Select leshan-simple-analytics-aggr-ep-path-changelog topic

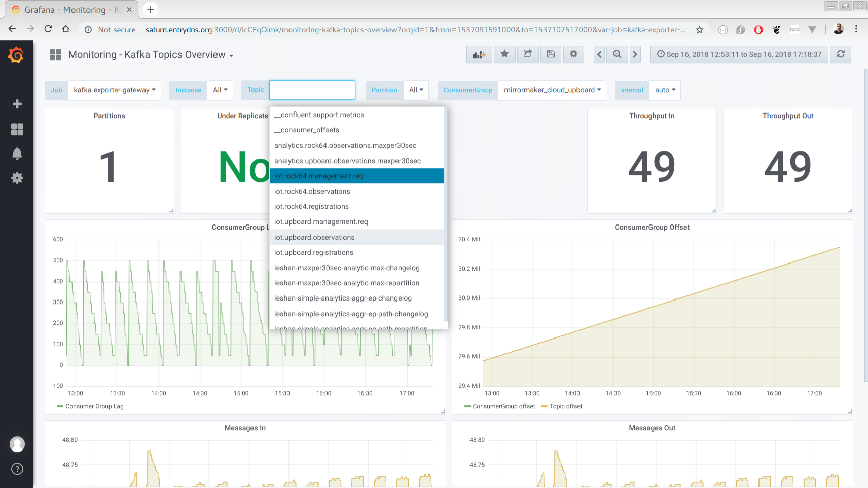[x=356, y=314]
